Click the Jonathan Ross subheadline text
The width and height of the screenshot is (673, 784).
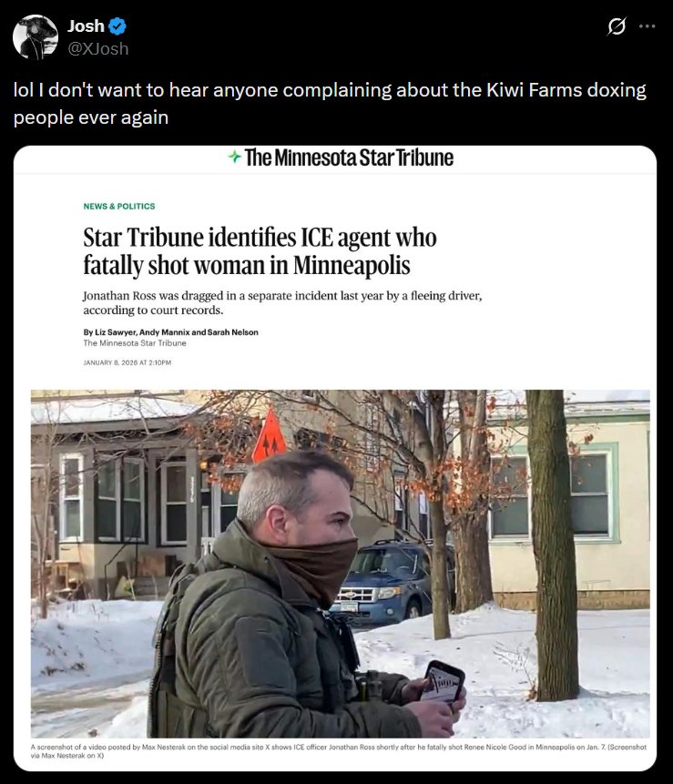click(282, 302)
